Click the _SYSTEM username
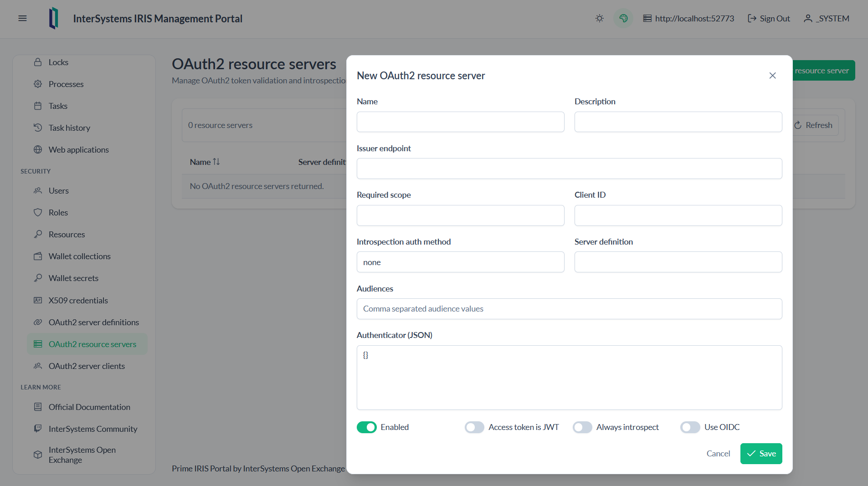This screenshot has height=486, width=868. click(x=832, y=18)
